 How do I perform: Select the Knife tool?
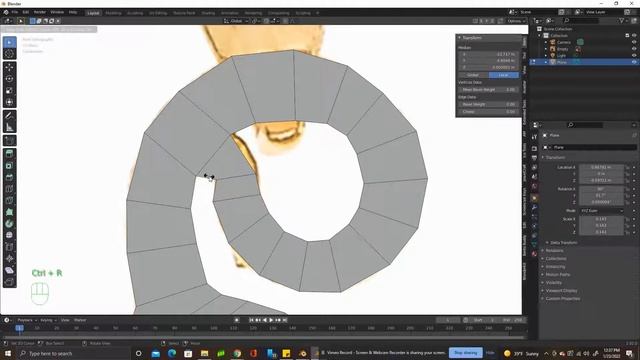click(x=10, y=200)
